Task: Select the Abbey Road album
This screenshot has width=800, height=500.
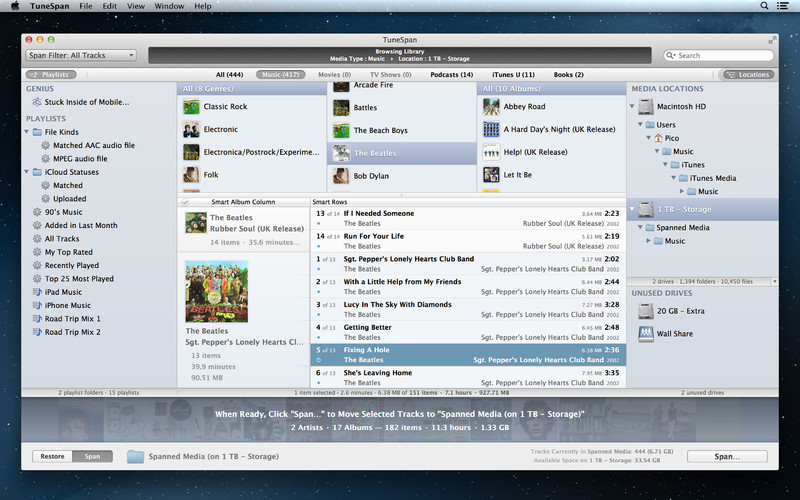Action: pos(552,107)
